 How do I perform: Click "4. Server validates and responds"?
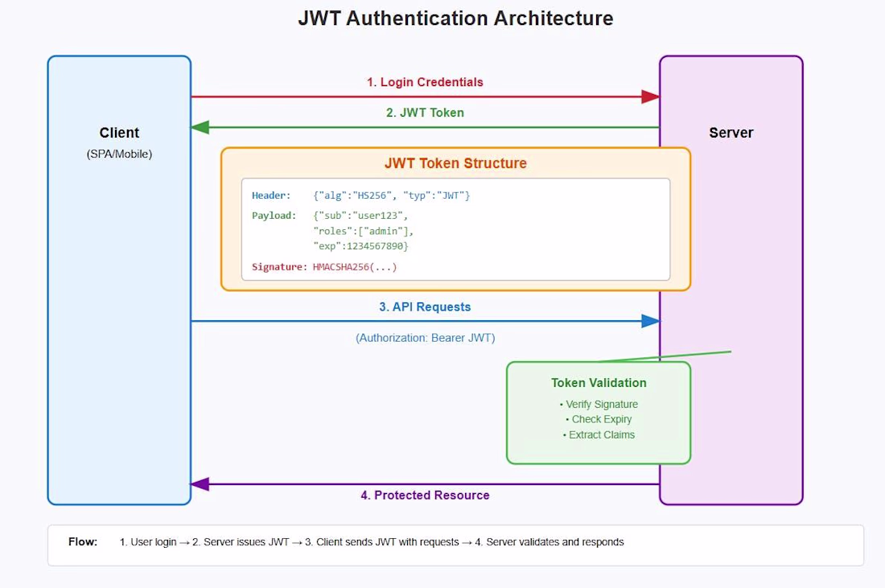(x=550, y=541)
